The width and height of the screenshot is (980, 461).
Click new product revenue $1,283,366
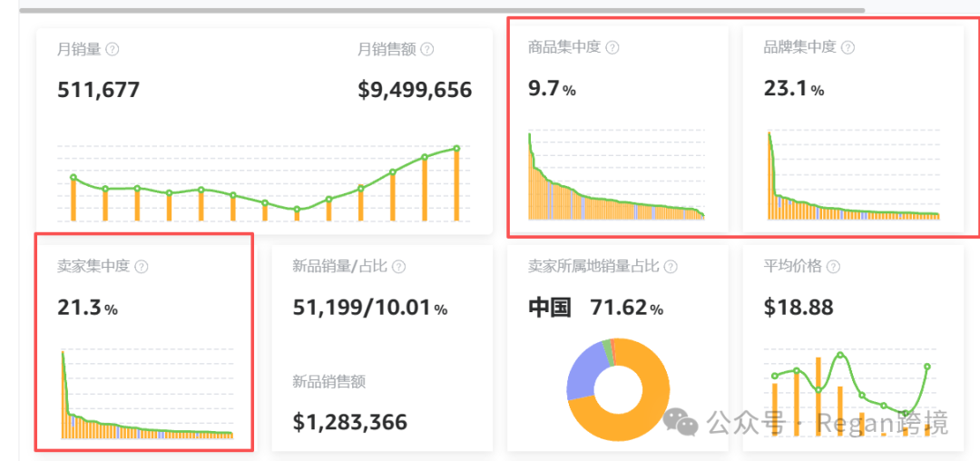click(x=350, y=422)
